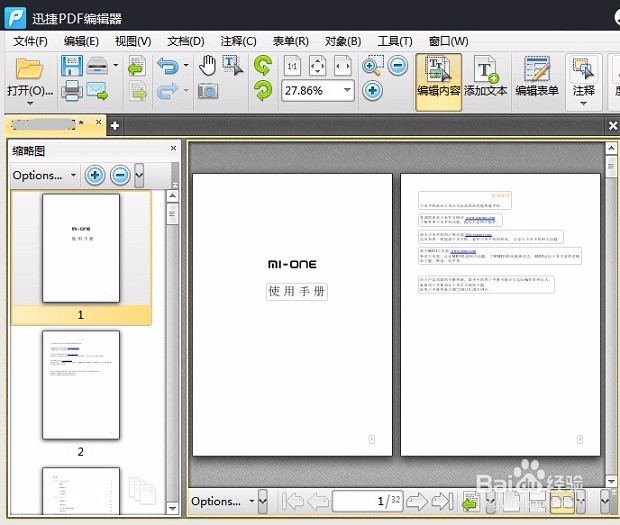Screen dimensions: 620x525
Task: Expand thumbnail toolbar overflow chevron
Action: point(139,175)
